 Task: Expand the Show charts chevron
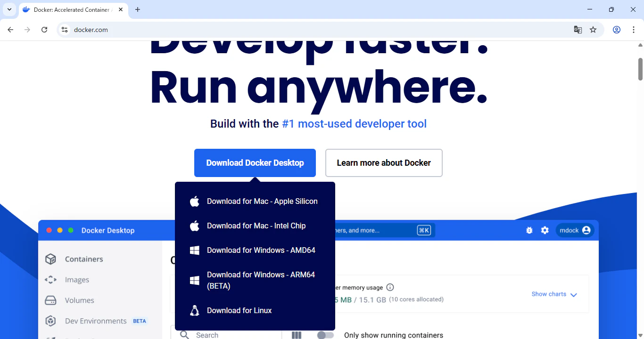(x=574, y=295)
